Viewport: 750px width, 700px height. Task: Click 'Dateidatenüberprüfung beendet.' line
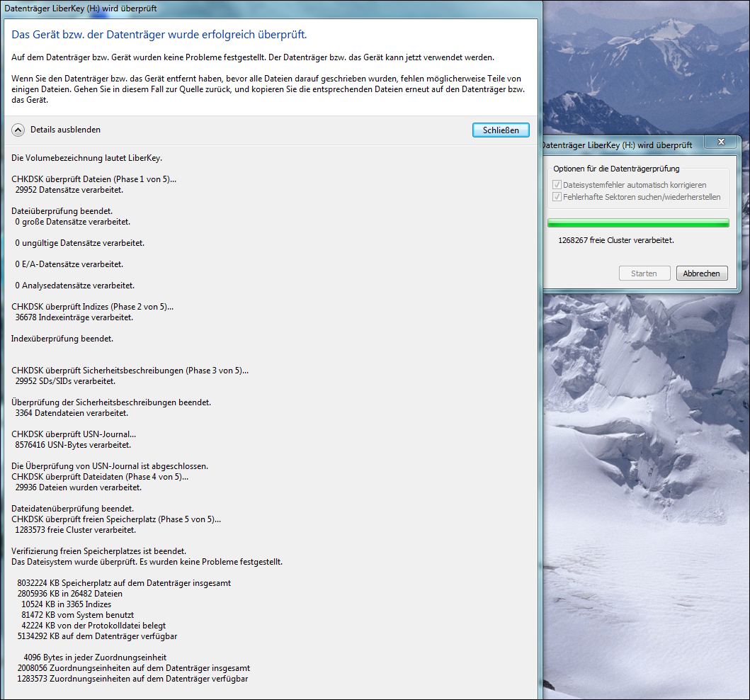point(73,509)
